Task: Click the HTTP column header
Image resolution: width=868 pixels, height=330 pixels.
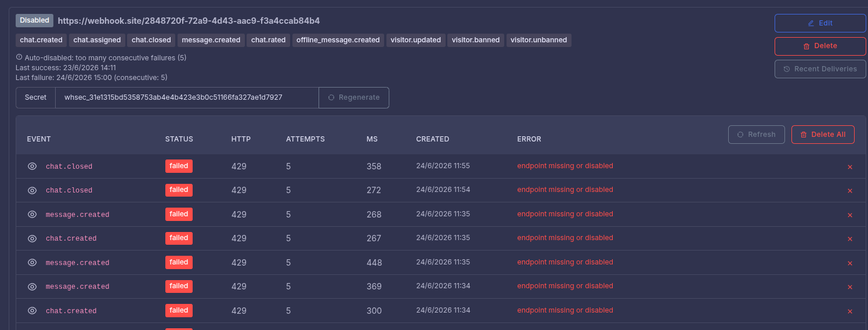Action: coord(241,139)
